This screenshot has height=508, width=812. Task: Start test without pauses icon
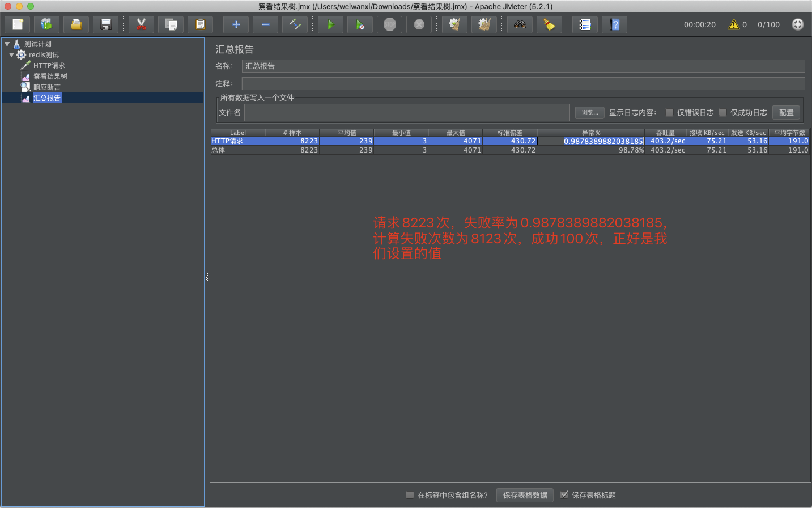tap(360, 24)
